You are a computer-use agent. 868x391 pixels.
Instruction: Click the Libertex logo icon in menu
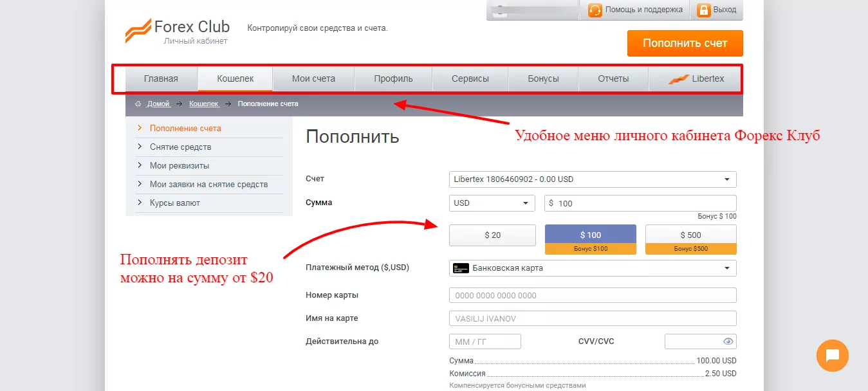click(x=678, y=79)
